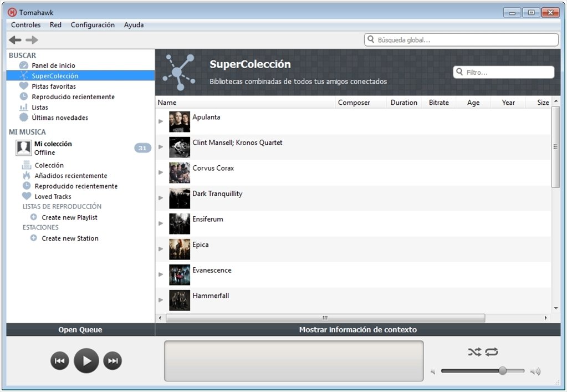
Task: Expand the Evanescence artist row
Action: (x=161, y=274)
